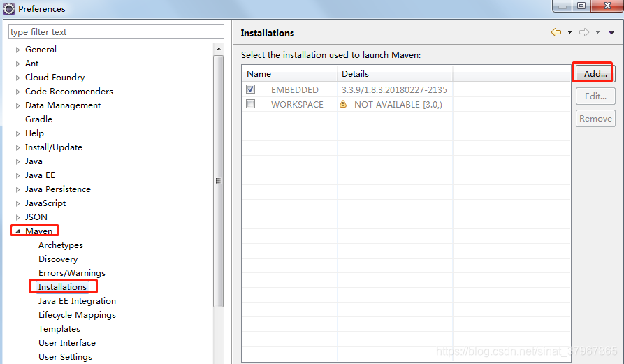Expand the Cloud Foundry node

(x=17, y=78)
